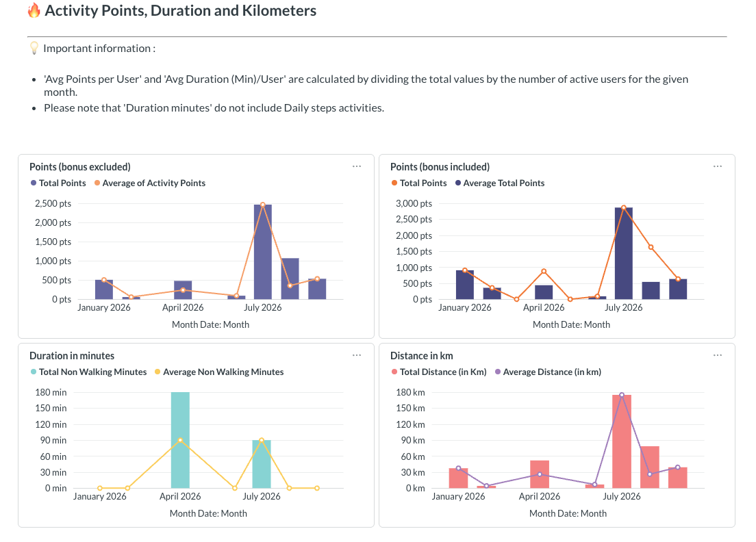Click the '2,500 pts' axis label
The width and height of the screenshot is (756, 542).
click(x=53, y=203)
